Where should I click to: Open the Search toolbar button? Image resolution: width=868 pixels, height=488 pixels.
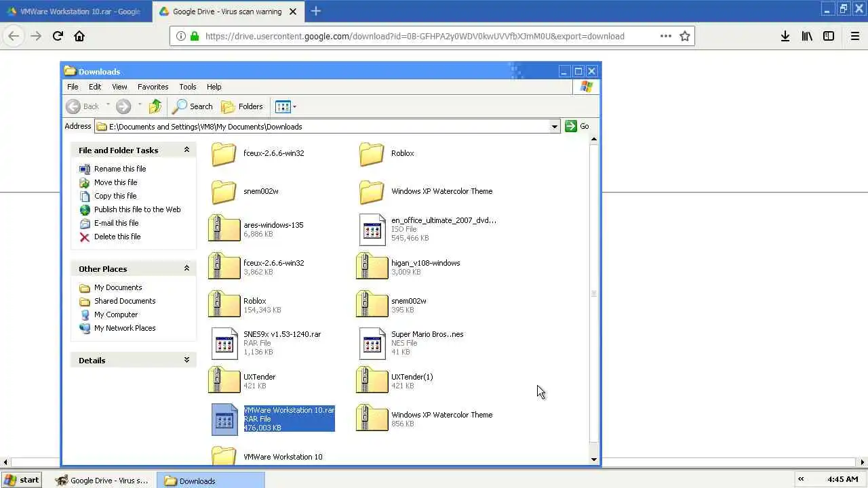[x=193, y=106]
